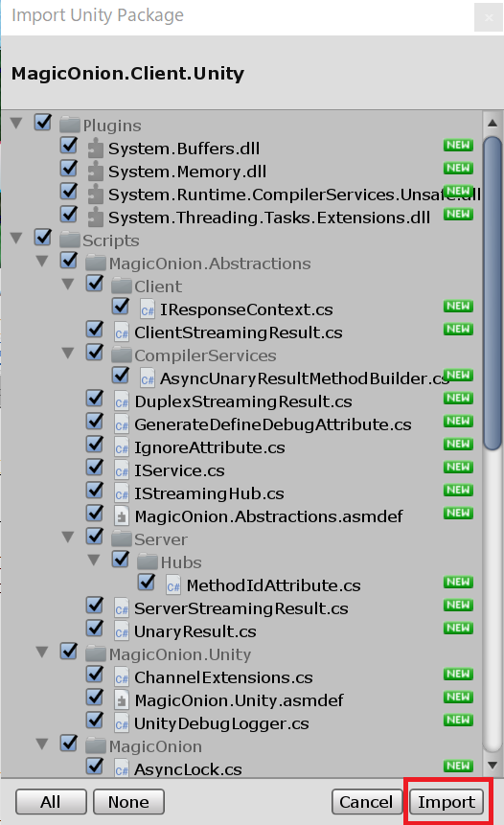
Task: Click the System.Threading.Tasks.Extensions.dll plugin icon
Action: pos(95,218)
